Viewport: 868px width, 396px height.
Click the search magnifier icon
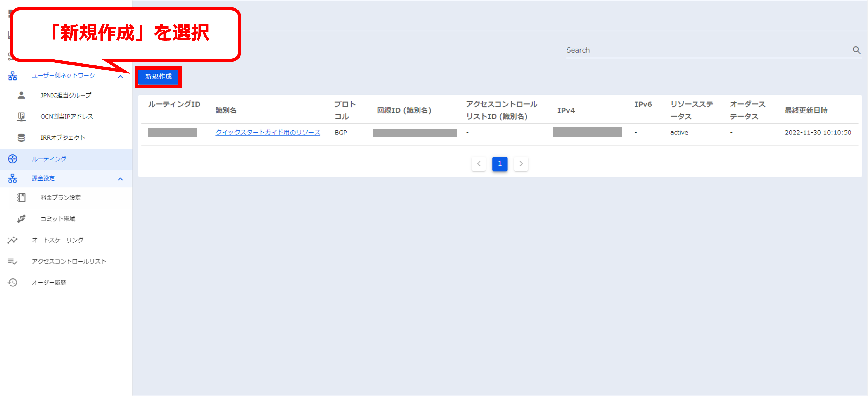(x=856, y=50)
